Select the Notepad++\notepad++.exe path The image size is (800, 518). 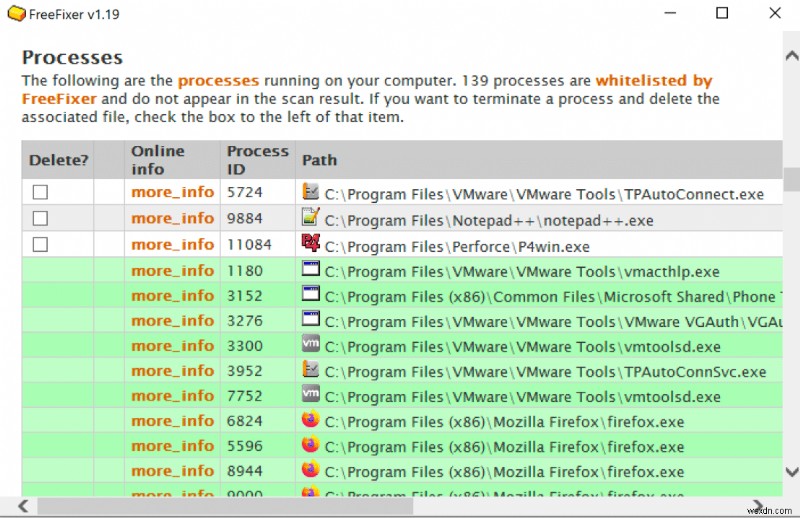(489, 221)
